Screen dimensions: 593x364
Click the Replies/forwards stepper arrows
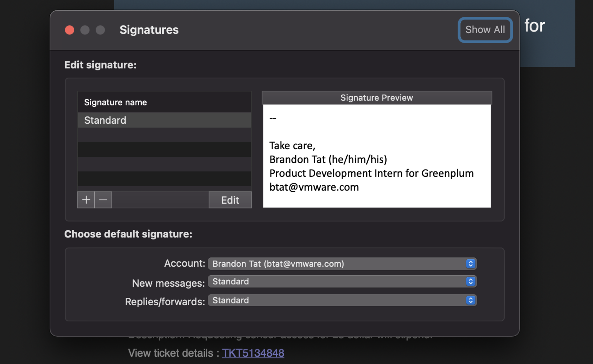point(471,300)
